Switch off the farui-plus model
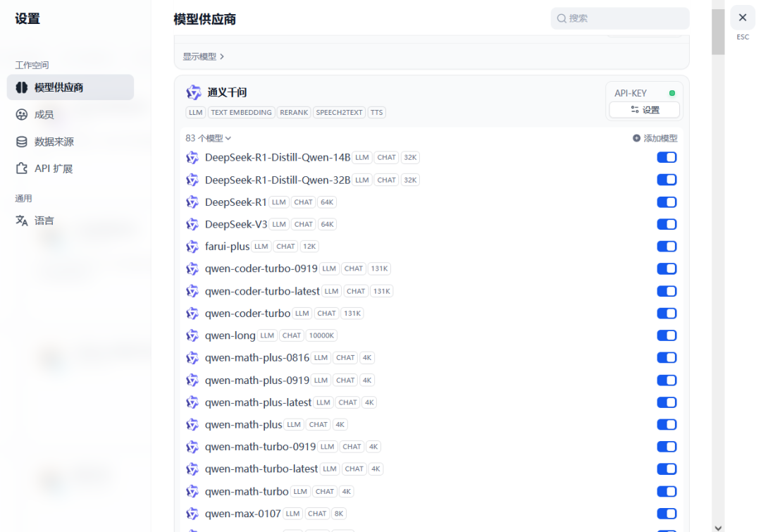The image size is (761, 532). click(667, 247)
